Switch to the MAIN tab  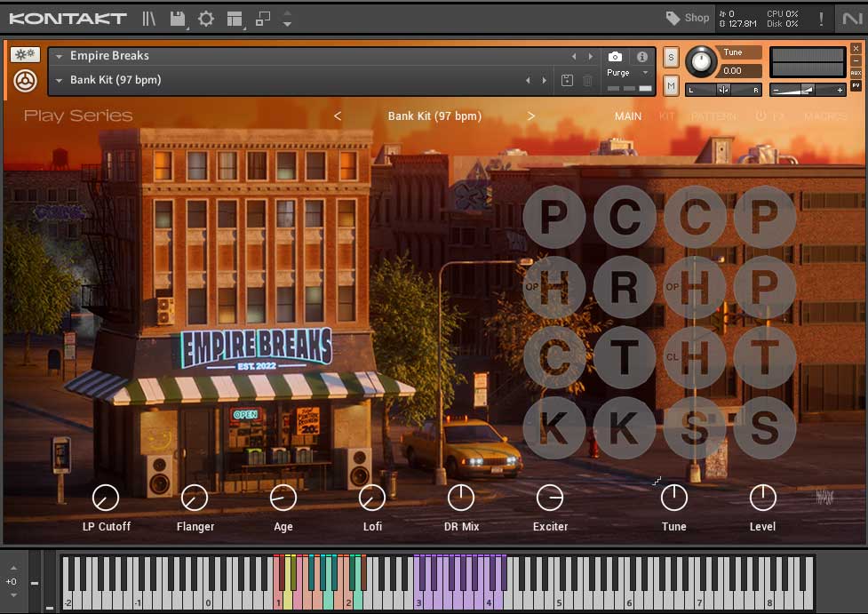tap(628, 116)
